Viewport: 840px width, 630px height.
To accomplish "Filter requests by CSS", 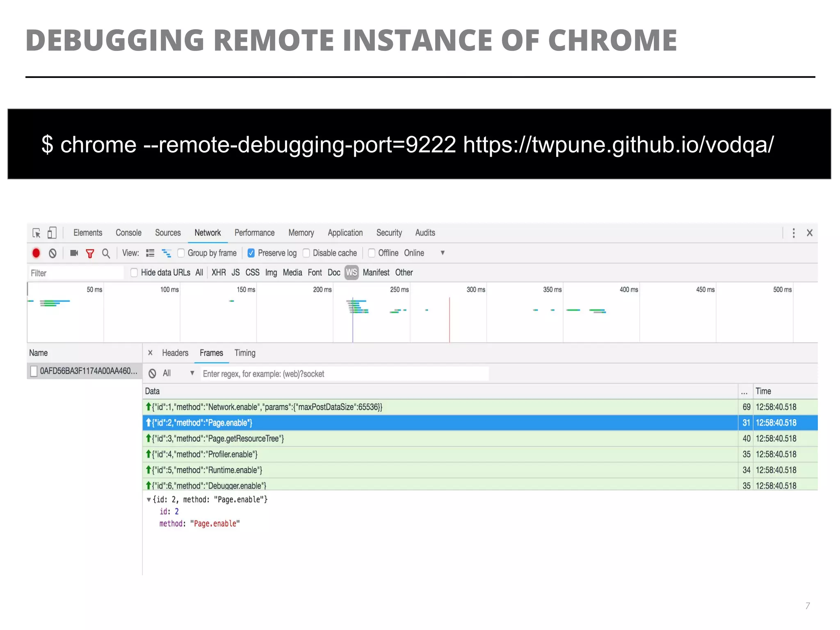I will pyautogui.click(x=252, y=272).
